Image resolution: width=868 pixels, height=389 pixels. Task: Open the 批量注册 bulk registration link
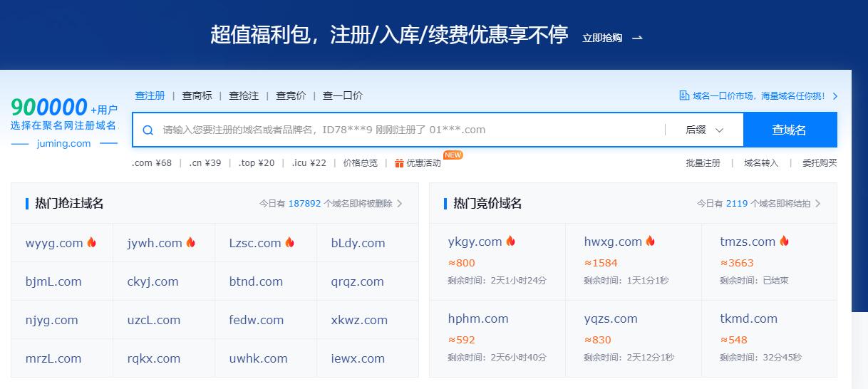coord(703,163)
